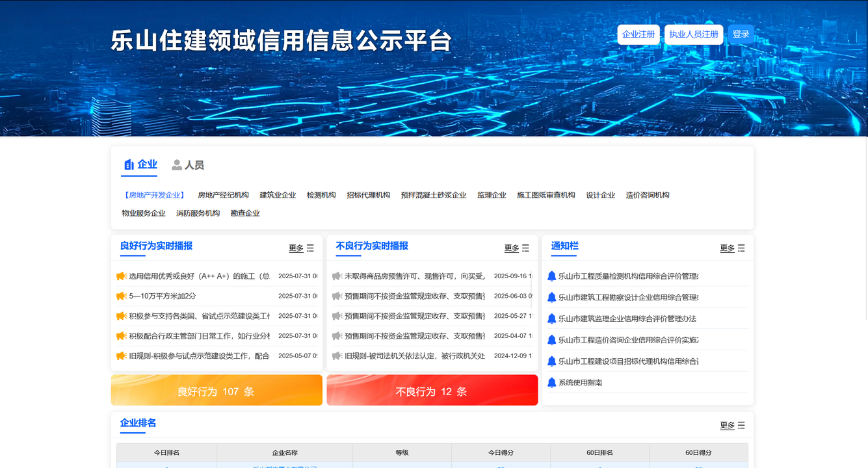
Task: Click the bell icon beside 系统使用指南
Action: click(x=551, y=383)
